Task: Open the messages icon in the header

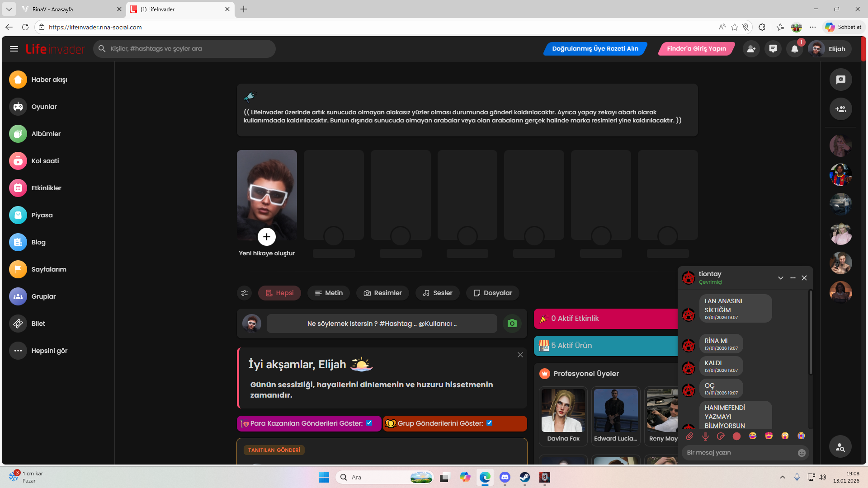Action: pyautogui.click(x=773, y=49)
